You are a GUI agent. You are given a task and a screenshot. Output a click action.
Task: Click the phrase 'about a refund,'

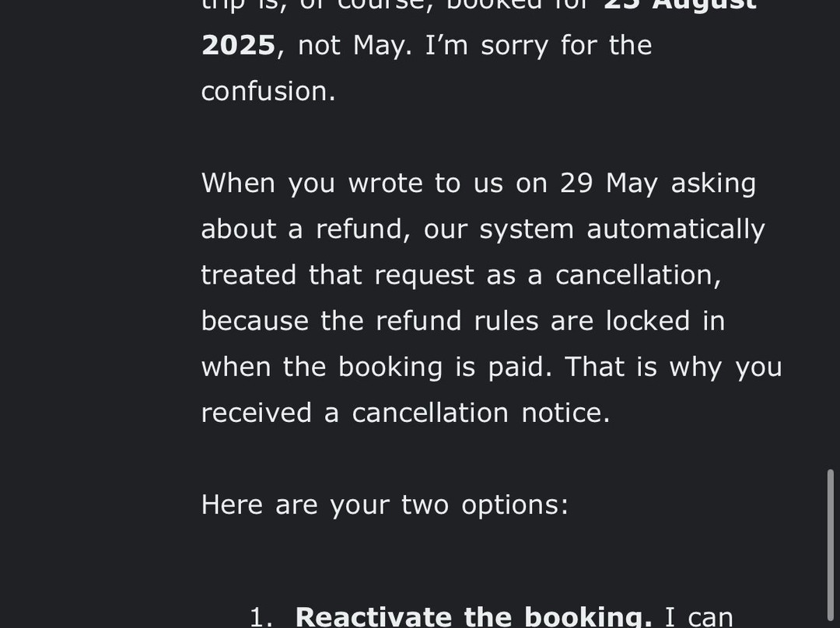click(x=306, y=230)
